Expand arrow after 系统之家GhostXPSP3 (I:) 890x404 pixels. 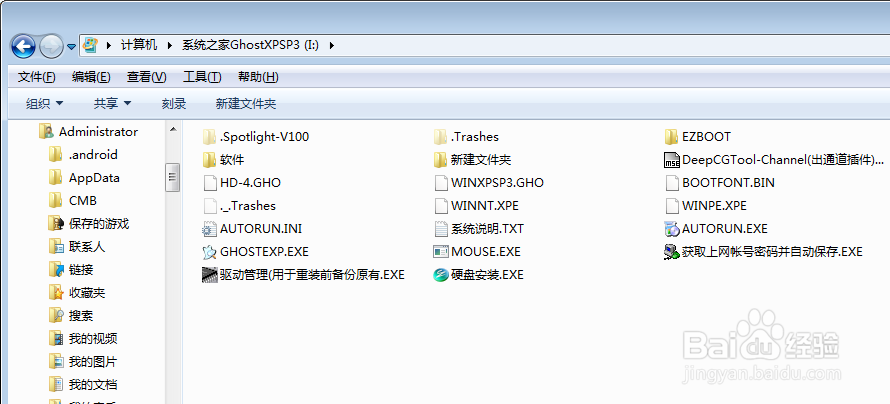331,45
